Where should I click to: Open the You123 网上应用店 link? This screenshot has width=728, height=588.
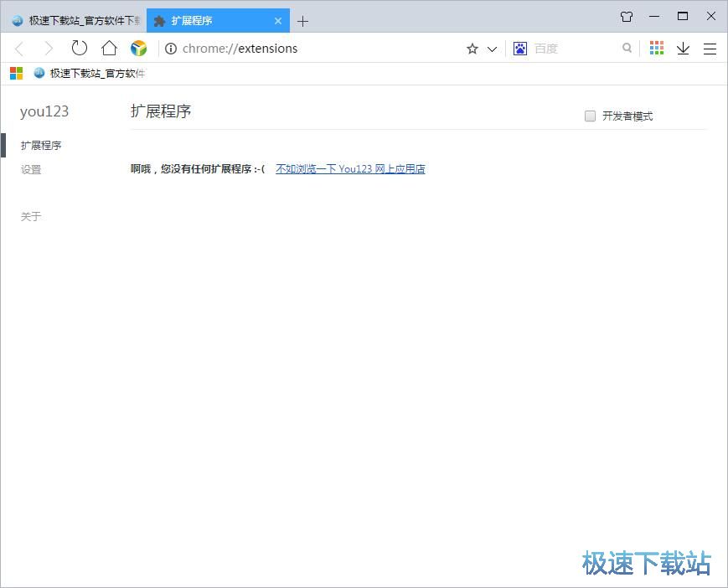coord(350,169)
